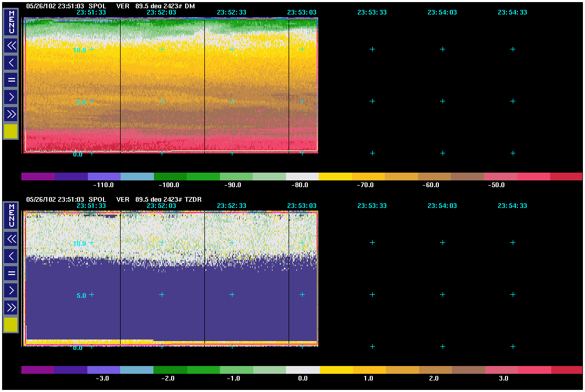
Task: Click the 23:54:03 time label above TZDR plot
Action: (x=442, y=206)
